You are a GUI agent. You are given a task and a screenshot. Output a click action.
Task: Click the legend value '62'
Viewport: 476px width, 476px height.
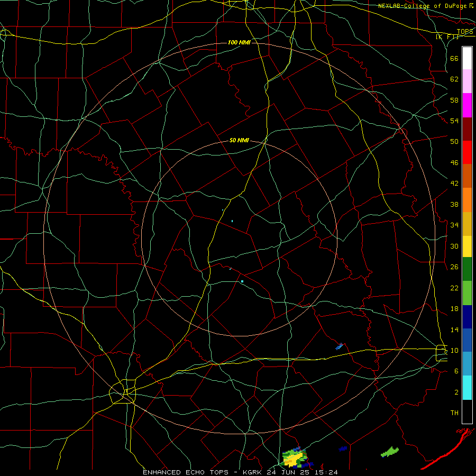[x=454, y=79]
